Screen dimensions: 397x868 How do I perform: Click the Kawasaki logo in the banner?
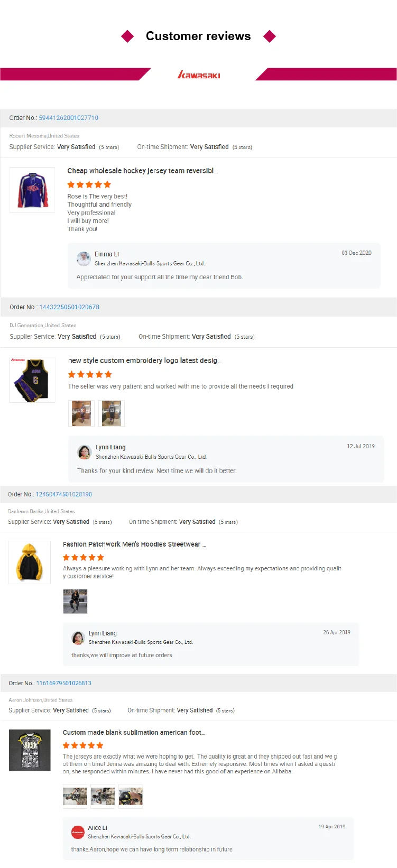pos(199,75)
